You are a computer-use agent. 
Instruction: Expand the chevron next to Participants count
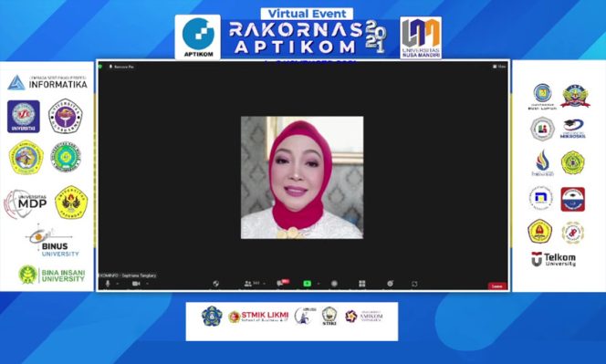click(265, 284)
